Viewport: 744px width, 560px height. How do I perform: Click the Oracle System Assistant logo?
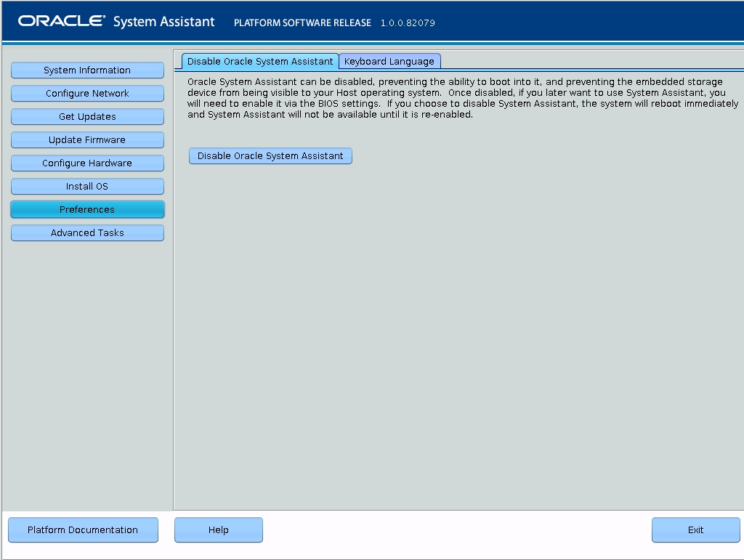coord(116,21)
